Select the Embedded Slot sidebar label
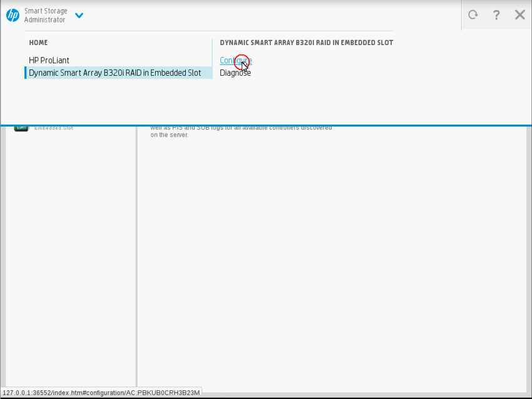The width and height of the screenshot is (532, 399). (53, 128)
